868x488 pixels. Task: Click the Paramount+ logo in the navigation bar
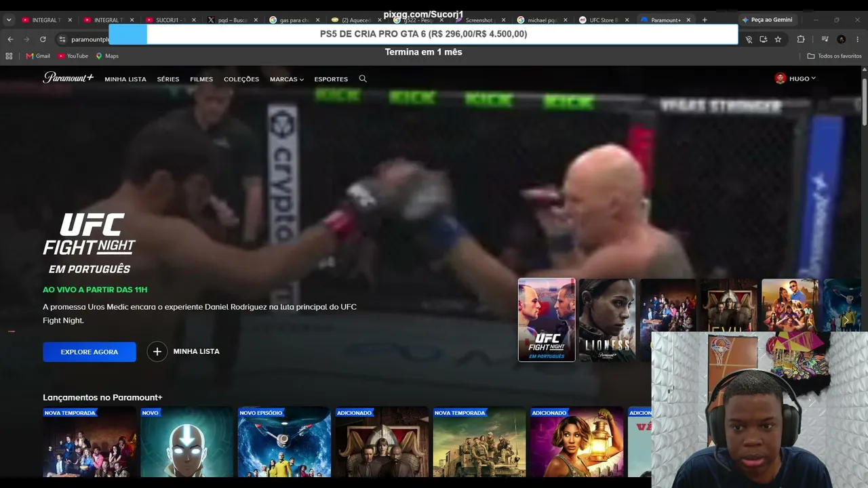68,78
